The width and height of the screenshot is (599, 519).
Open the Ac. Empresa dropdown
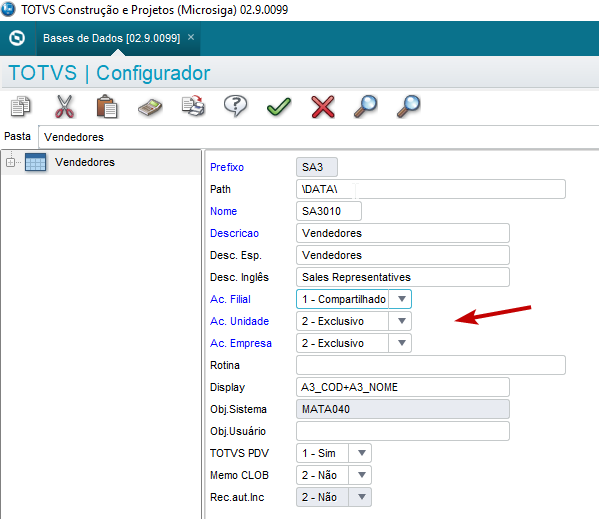point(401,343)
